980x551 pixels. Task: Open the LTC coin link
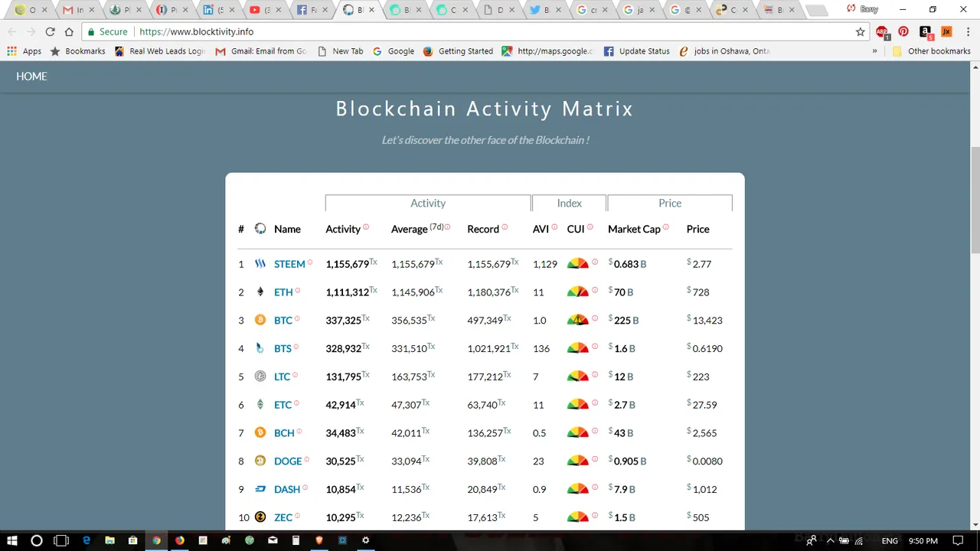(x=282, y=377)
